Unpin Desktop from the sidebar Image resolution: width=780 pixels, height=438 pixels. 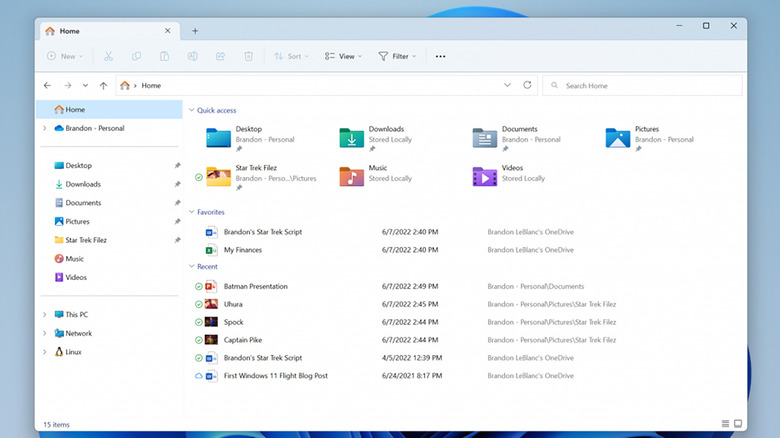tap(177, 166)
